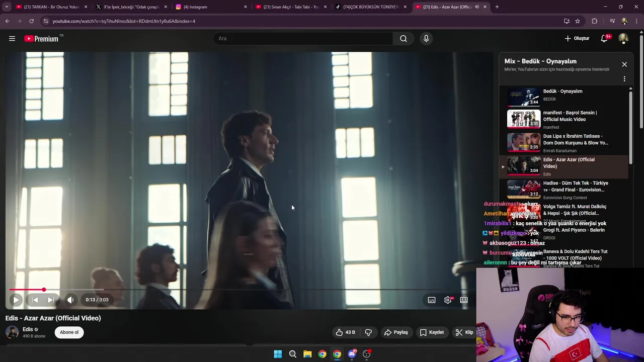Viewport: 644px width, 362px height.
Task: Toggle subtitles on the player
Action: [432, 300]
